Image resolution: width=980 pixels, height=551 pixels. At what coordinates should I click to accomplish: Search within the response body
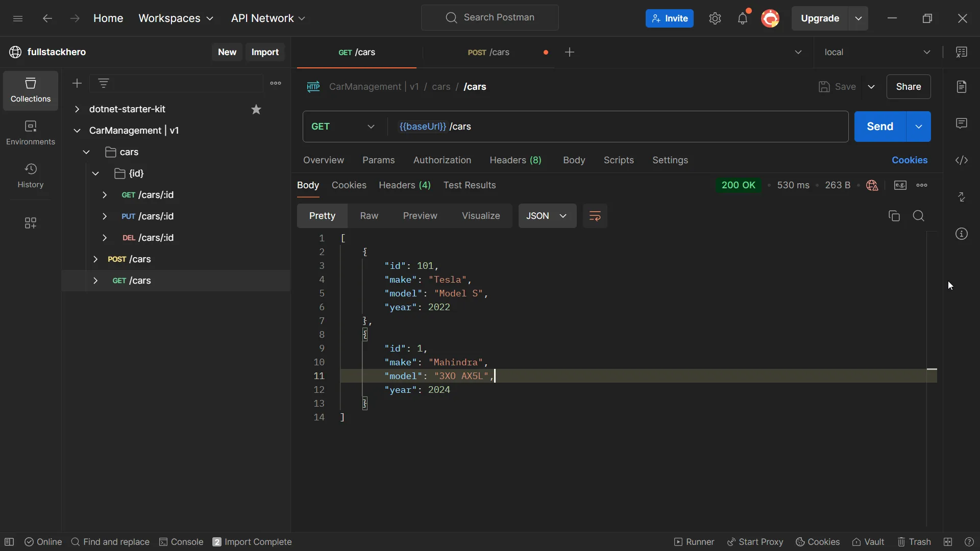point(918,216)
